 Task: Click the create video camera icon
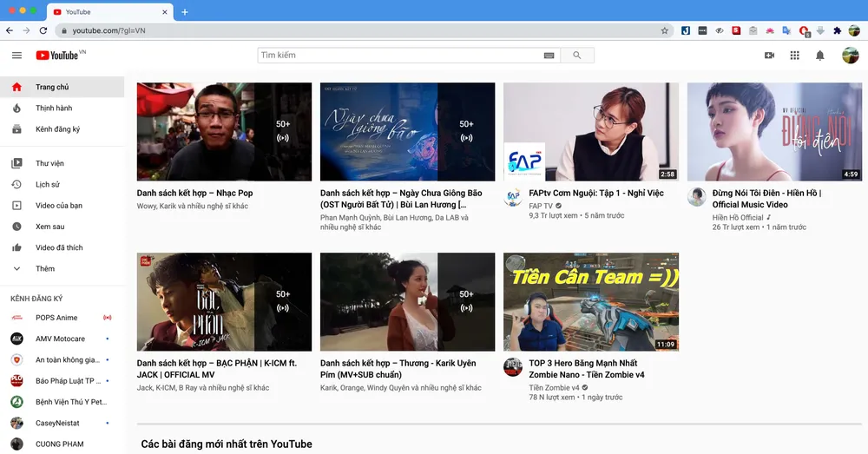pos(769,56)
